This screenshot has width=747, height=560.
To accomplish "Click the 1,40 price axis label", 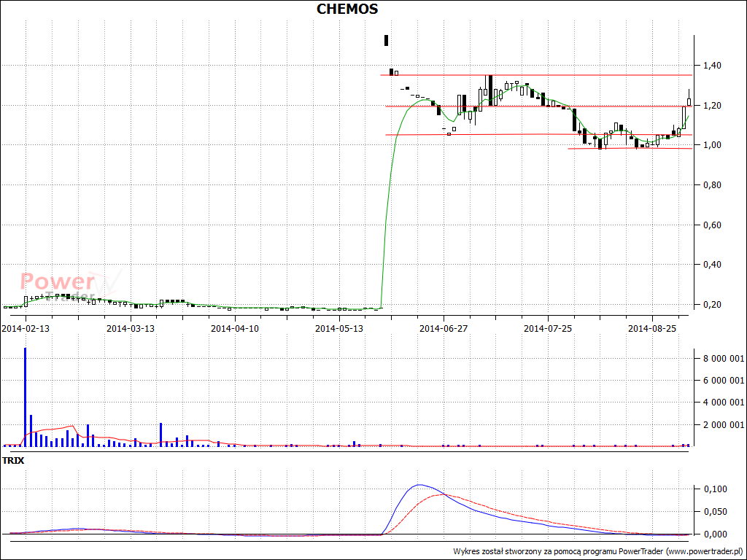I will click(712, 65).
